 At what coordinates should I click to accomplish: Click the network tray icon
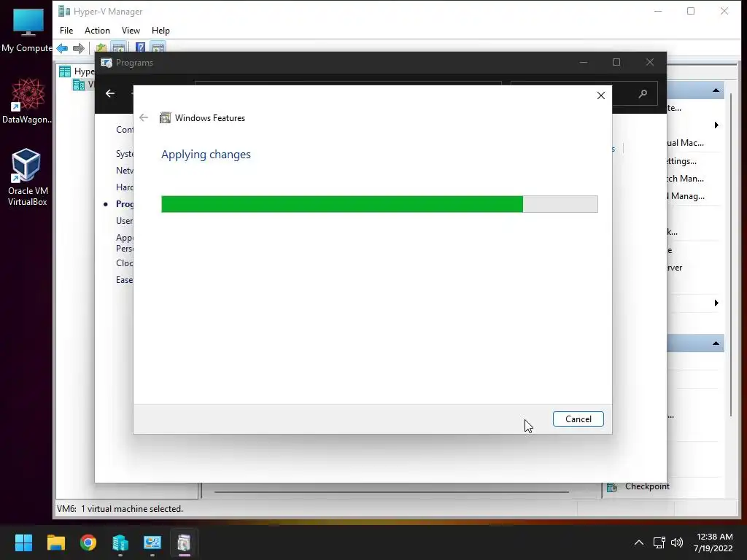[659, 542]
